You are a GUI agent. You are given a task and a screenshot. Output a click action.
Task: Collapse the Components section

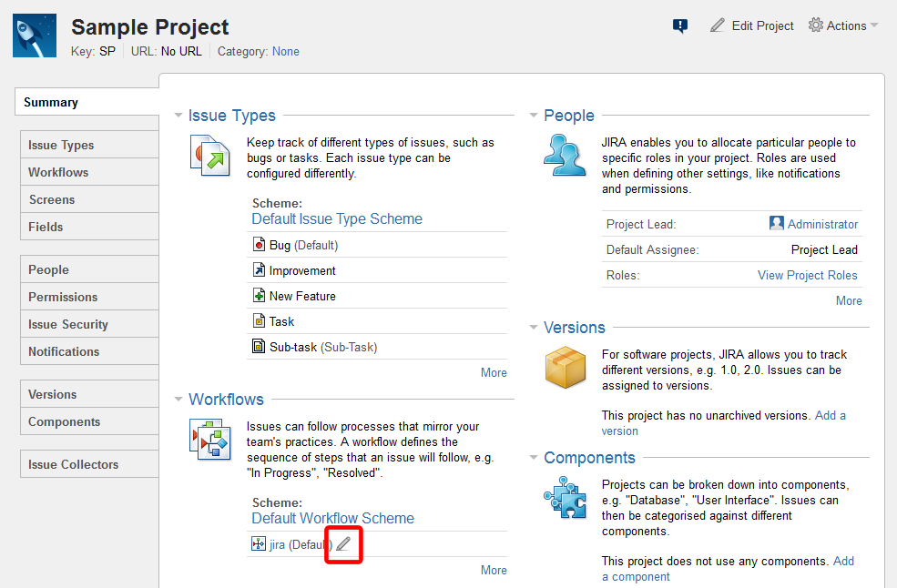[x=534, y=458]
